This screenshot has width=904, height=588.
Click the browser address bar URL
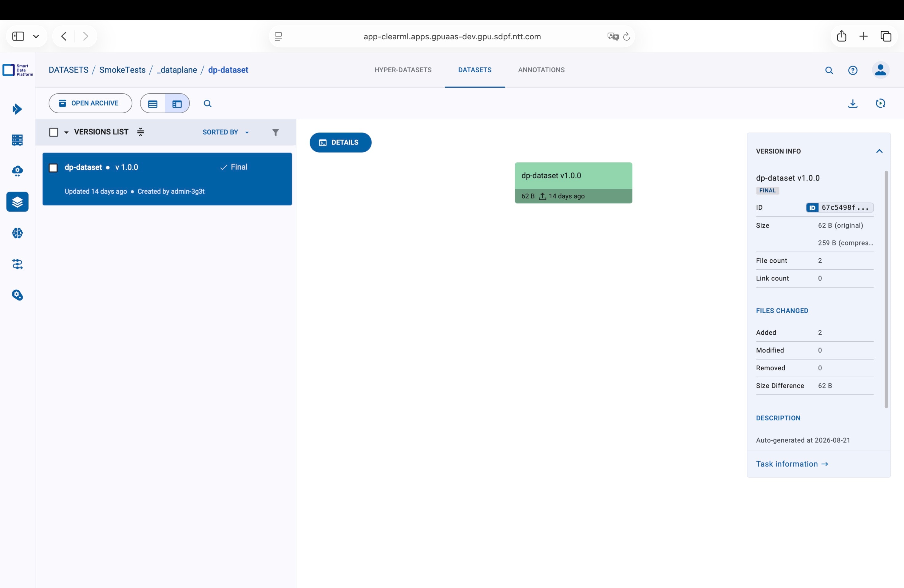click(x=452, y=37)
